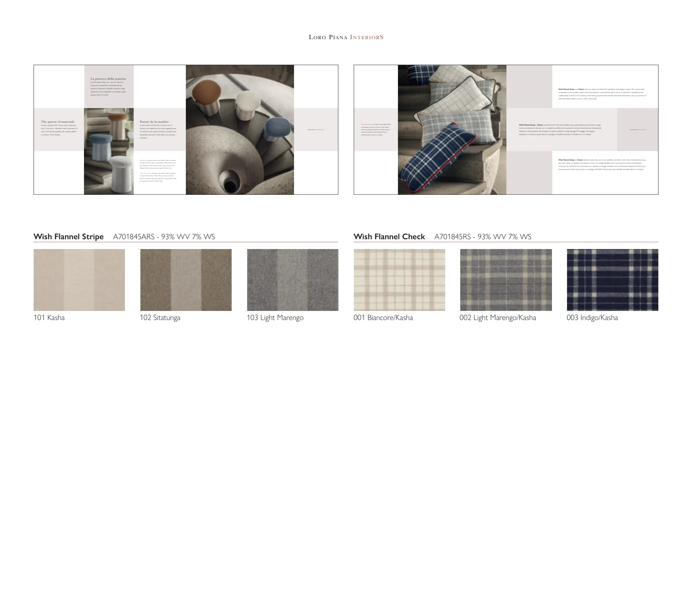Image resolution: width=700 pixels, height=596 pixels.
Task: Click the Wish Flannel Stripe heading
Action: 69,237
